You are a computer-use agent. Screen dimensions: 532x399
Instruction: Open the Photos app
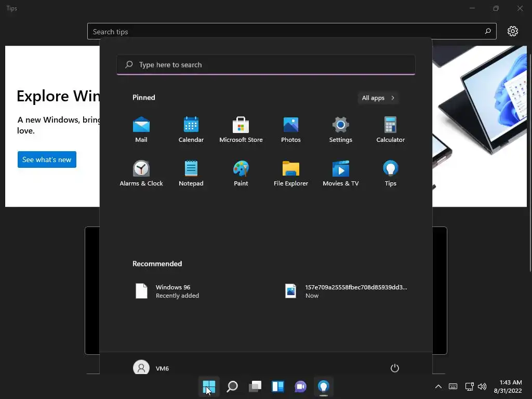tap(291, 129)
